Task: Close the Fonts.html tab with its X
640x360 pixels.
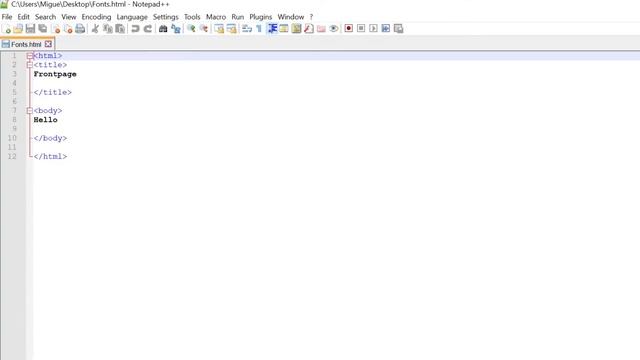Action: pos(48,44)
